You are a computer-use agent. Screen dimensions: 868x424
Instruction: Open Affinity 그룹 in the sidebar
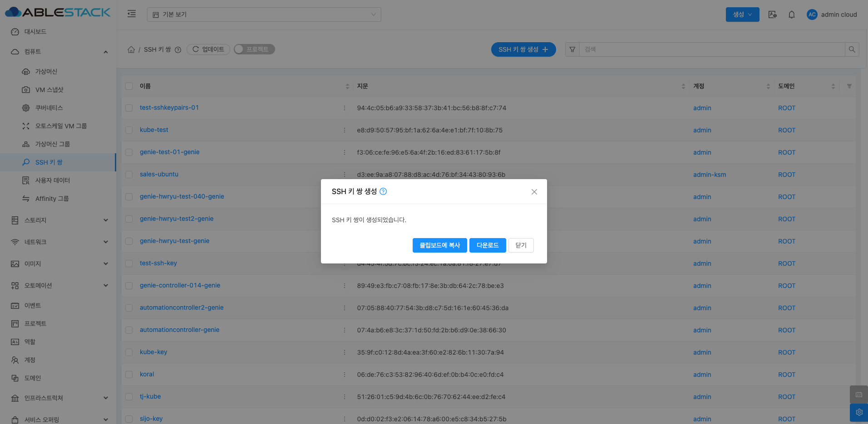58,199
